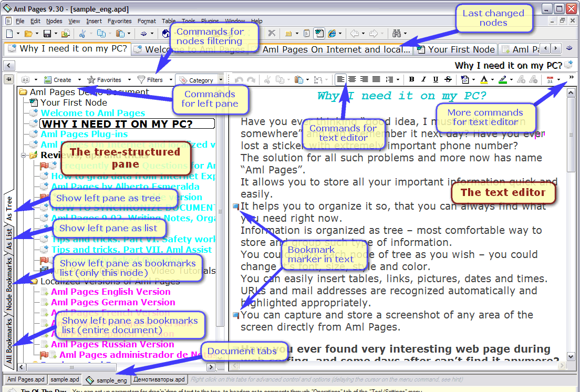
Task: Expand more text editor commands chevron
Action: tap(571, 78)
